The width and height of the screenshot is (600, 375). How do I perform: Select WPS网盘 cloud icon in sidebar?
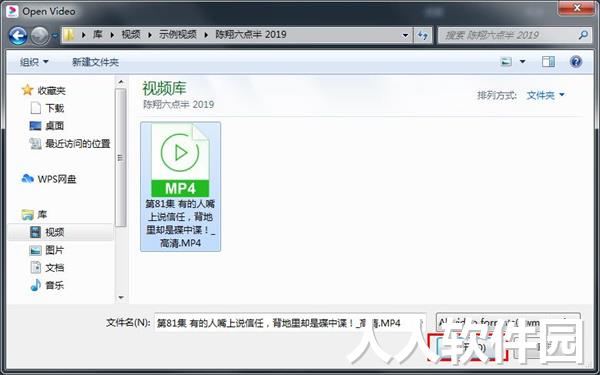pyautogui.click(x=28, y=179)
